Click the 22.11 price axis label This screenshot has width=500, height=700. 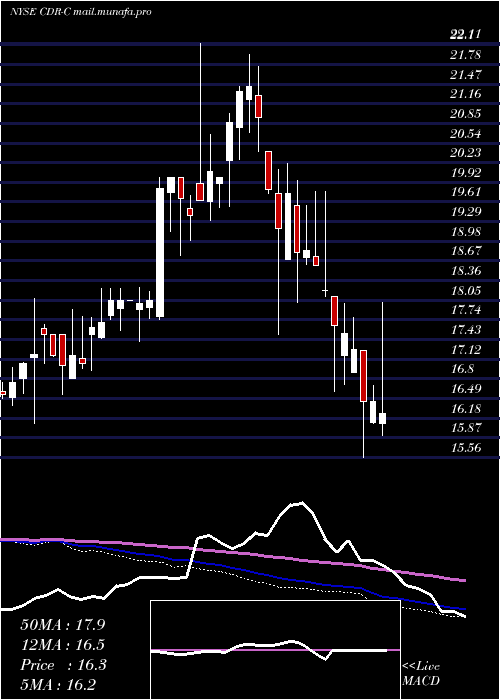click(x=466, y=35)
